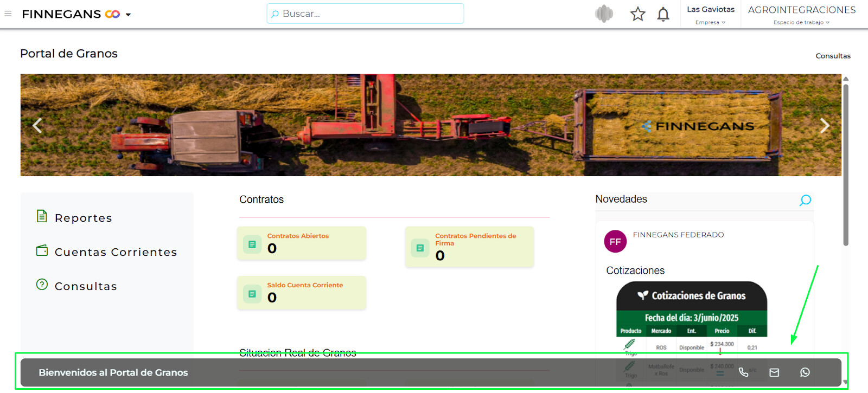This screenshot has height=393, width=868.
Task: Open the voice assistant waveform icon
Action: pyautogui.click(x=604, y=14)
